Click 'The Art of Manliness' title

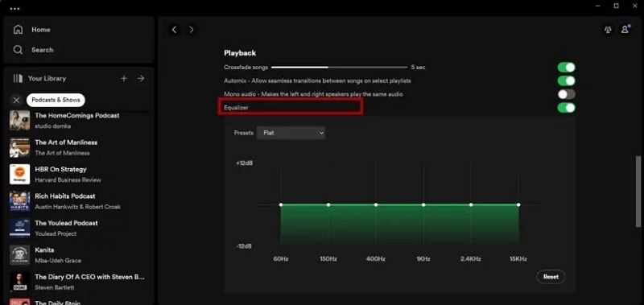pyautogui.click(x=66, y=142)
